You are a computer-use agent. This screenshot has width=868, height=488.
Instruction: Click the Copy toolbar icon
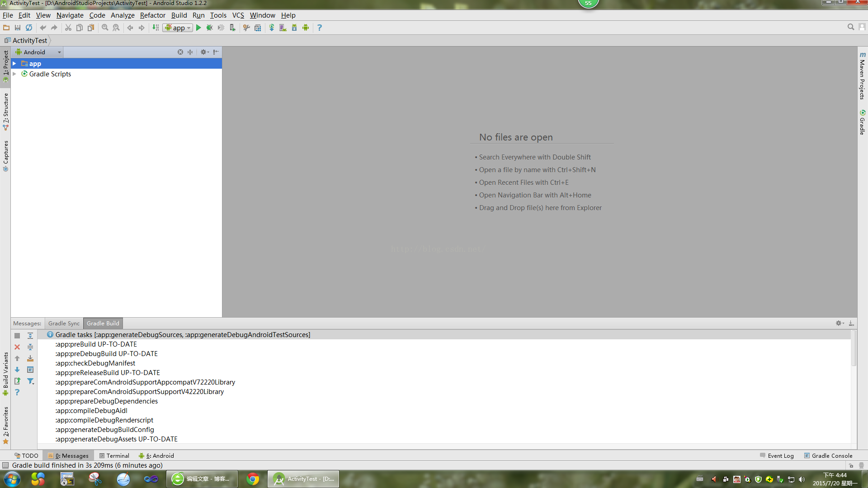pos(80,28)
